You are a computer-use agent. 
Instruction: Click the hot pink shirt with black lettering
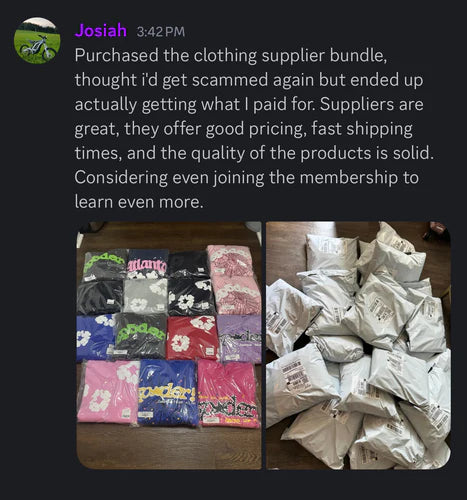[x=229, y=395]
